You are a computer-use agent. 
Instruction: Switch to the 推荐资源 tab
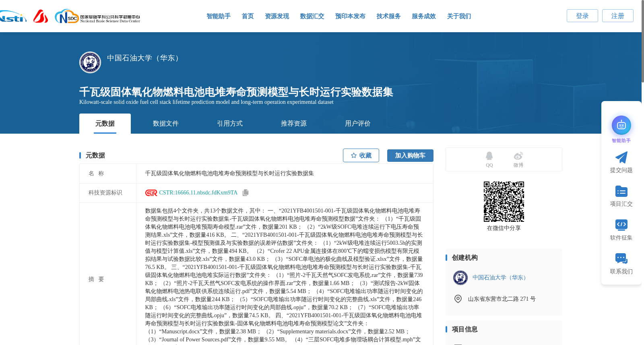[x=294, y=124]
